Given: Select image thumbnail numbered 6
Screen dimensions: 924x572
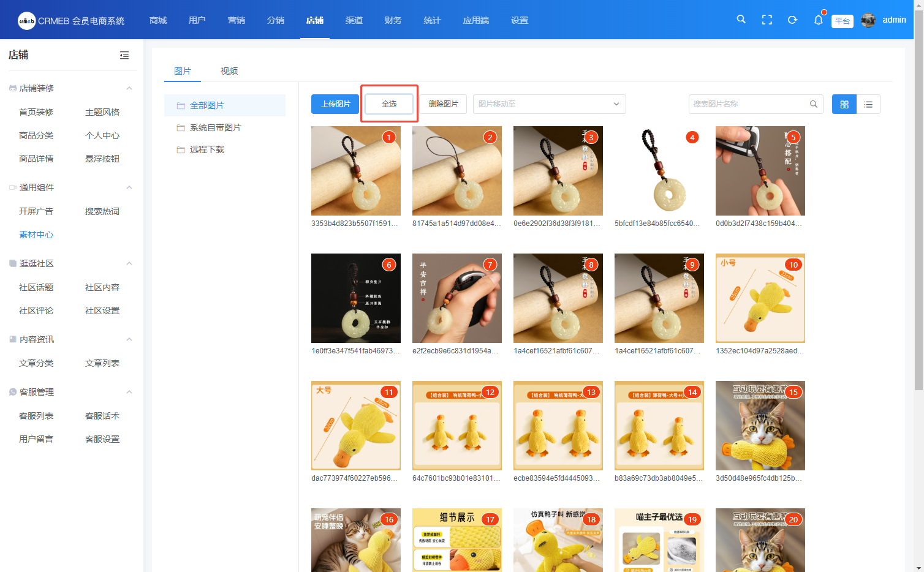Looking at the screenshot, I should [356, 298].
